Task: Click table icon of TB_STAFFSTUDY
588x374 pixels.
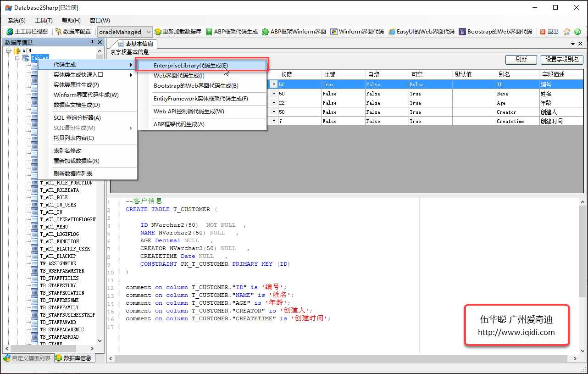Action: tap(34, 285)
